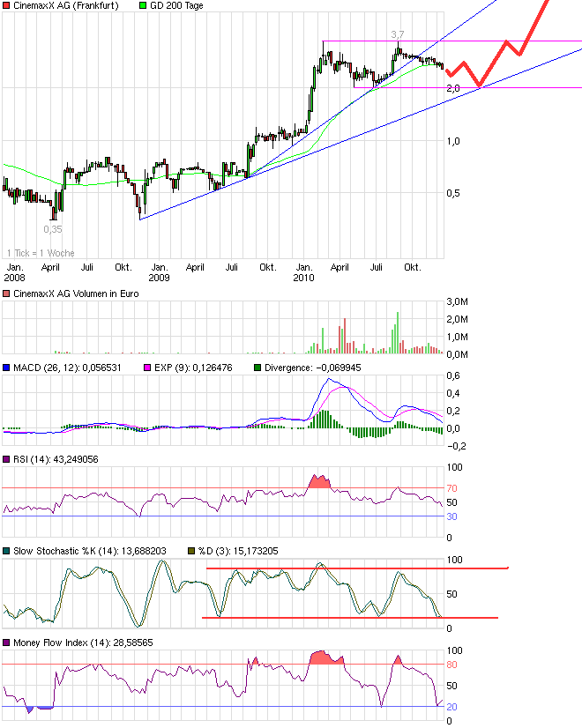Click the Slow Stochastic %K legend swatch

coord(7,551)
